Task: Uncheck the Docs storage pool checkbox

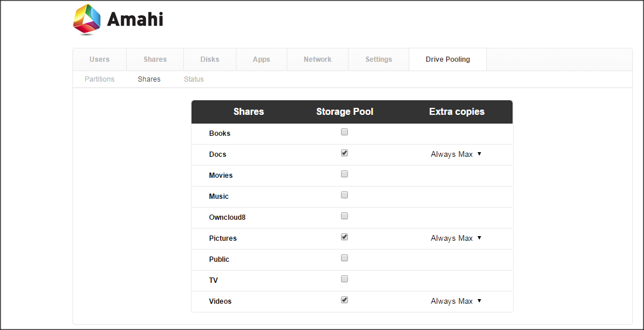Action: [344, 153]
